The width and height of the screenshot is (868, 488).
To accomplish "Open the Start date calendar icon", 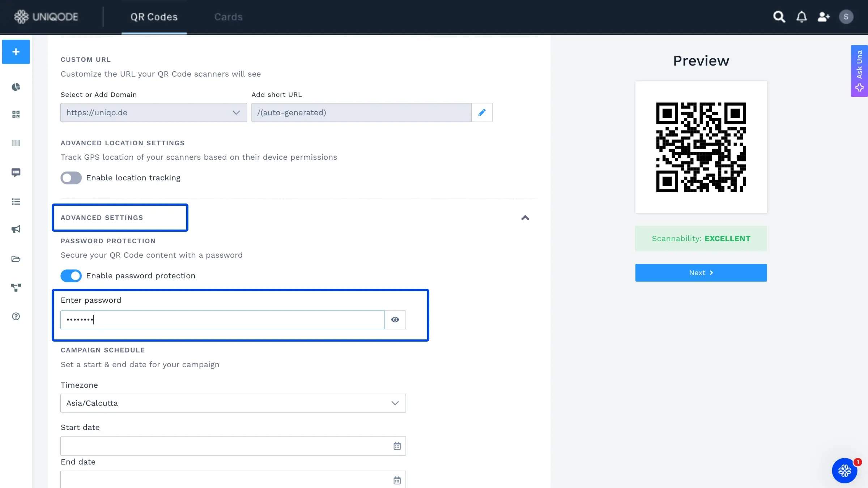I will [x=397, y=446].
